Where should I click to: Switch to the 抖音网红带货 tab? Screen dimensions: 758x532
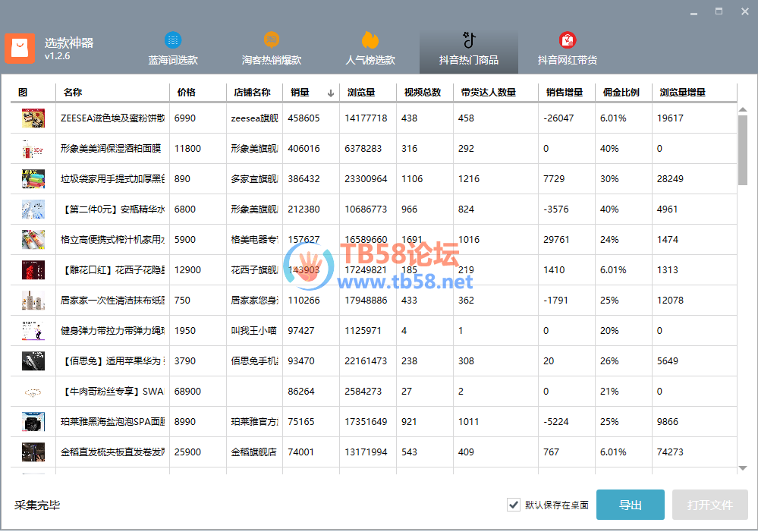point(568,49)
